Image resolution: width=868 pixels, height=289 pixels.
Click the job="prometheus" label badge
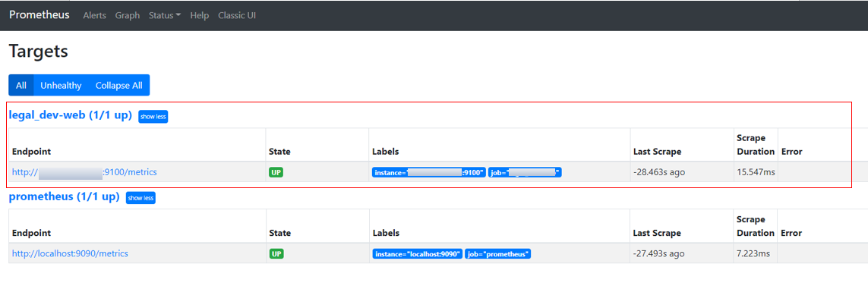pyautogui.click(x=497, y=253)
